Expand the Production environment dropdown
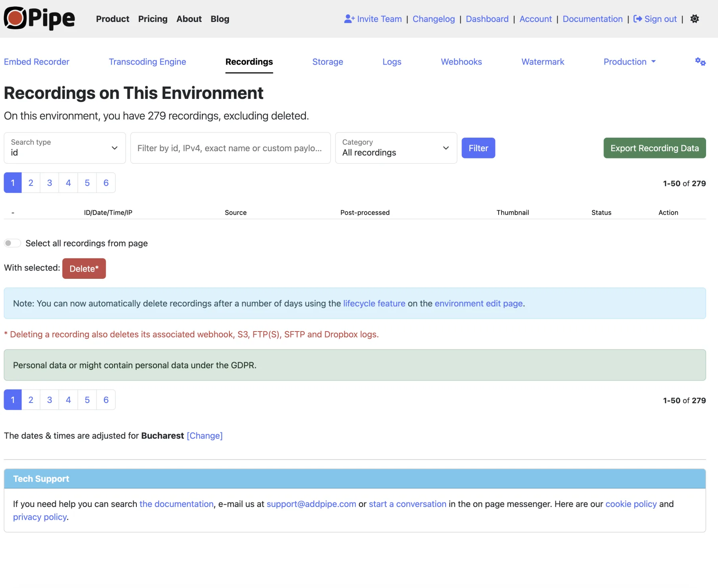Screen dimensions: 718x588 [629, 62]
